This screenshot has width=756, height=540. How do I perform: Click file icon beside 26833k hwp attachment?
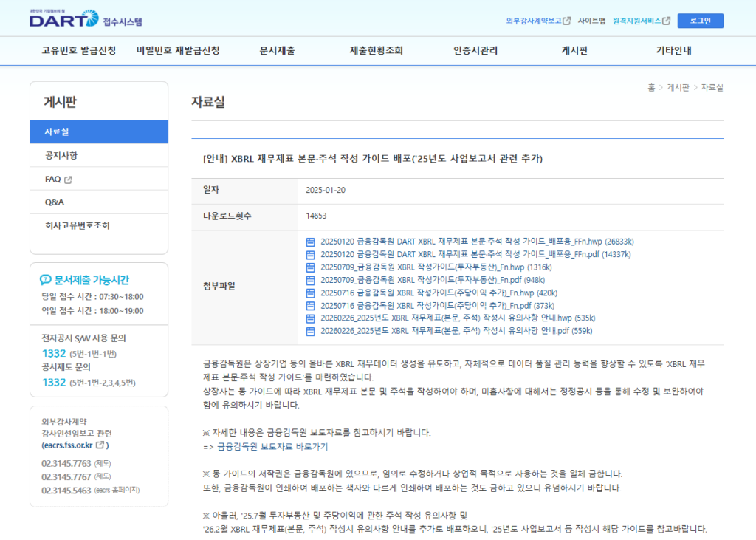pos(311,242)
